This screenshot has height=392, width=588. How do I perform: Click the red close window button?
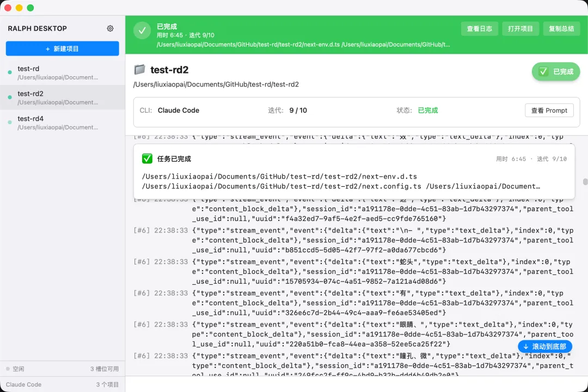[8, 8]
